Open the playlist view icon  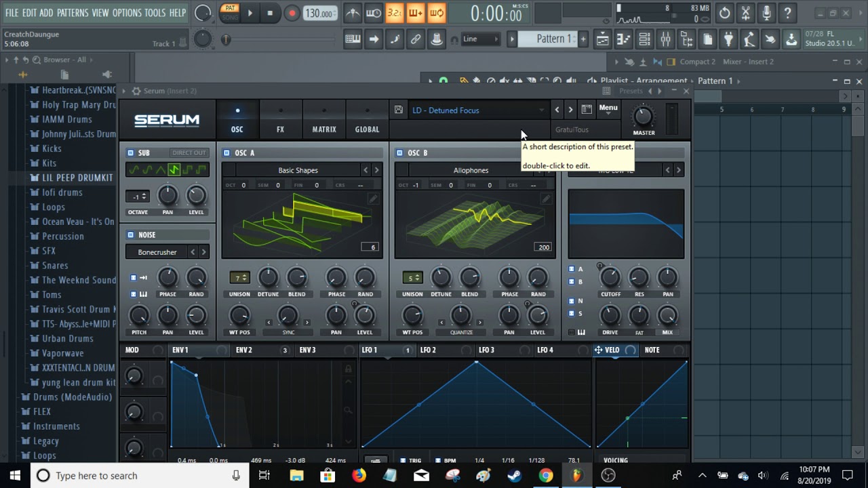click(x=603, y=39)
